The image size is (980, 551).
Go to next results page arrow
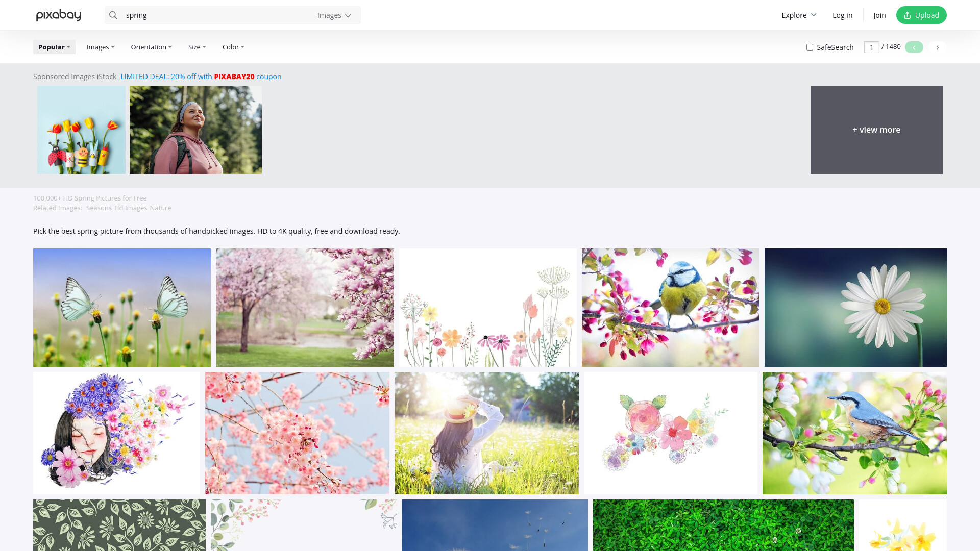point(938,47)
